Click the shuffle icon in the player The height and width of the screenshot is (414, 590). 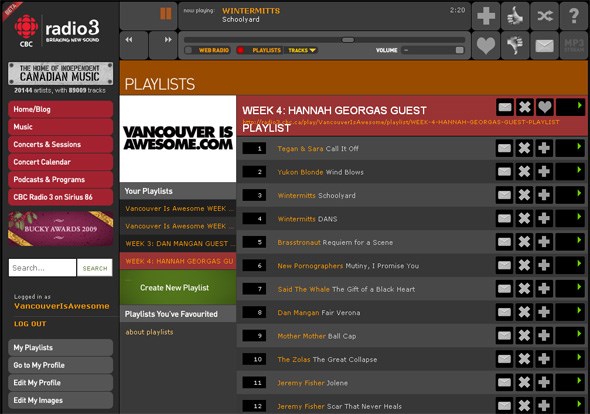click(544, 16)
